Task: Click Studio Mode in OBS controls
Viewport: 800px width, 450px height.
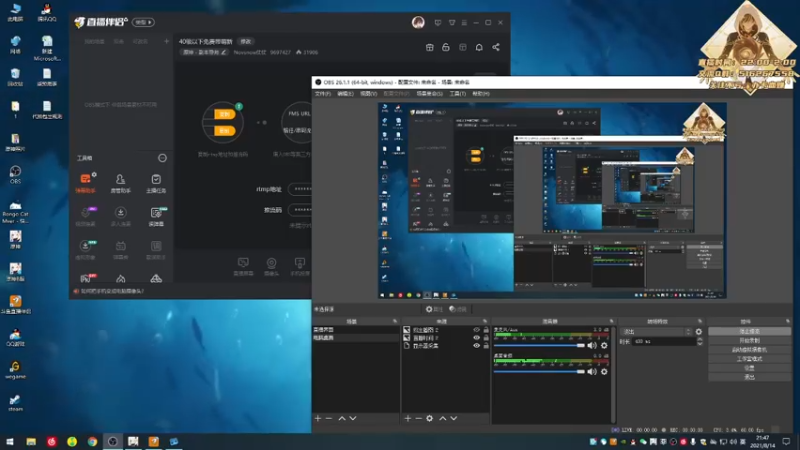Action: point(749,359)
